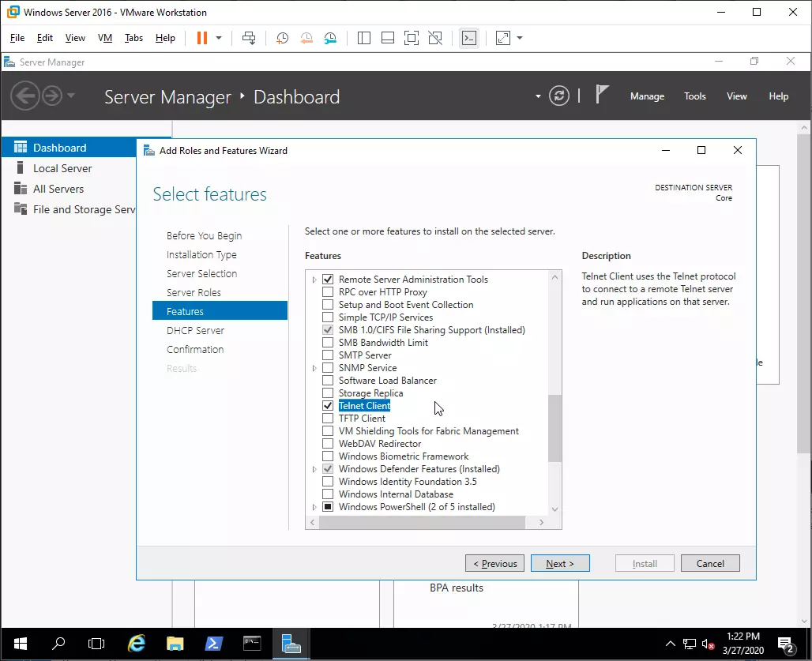Viewport: 812px width, 661px height.
Task: Open VMware Help menu
Action: (165, 38)
